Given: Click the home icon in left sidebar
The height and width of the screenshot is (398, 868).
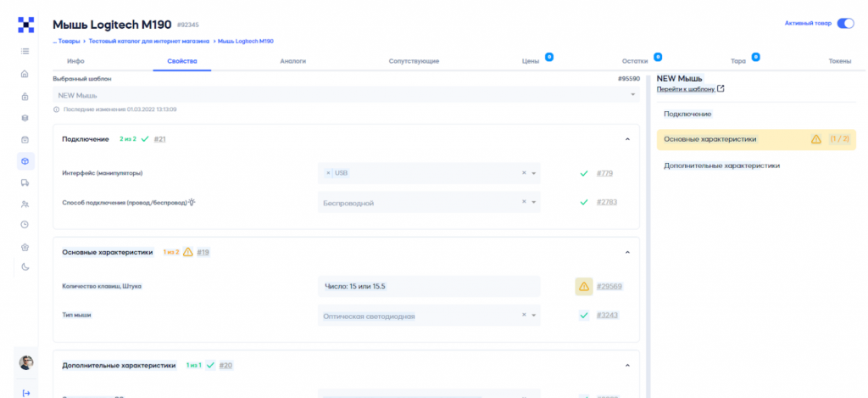Looking at the screenshot, I should tap(25, 74).
